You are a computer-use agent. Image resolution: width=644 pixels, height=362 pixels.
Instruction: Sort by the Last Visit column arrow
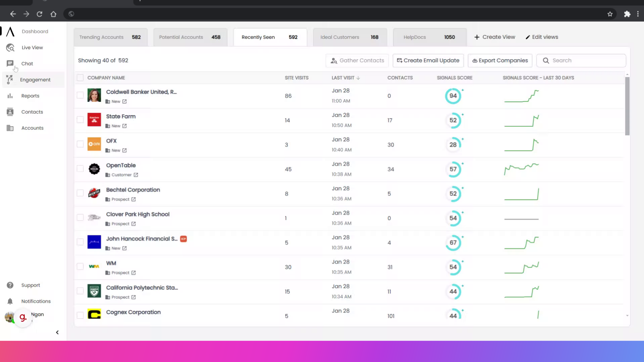(x=358, y=78)
